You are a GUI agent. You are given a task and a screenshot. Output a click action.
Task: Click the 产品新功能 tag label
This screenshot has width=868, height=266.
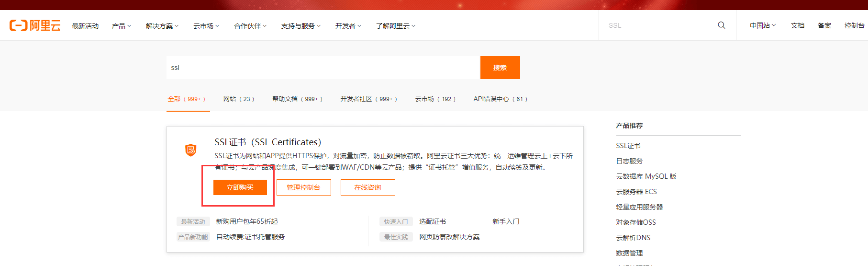pyautogui.click(x=193, y=237)
